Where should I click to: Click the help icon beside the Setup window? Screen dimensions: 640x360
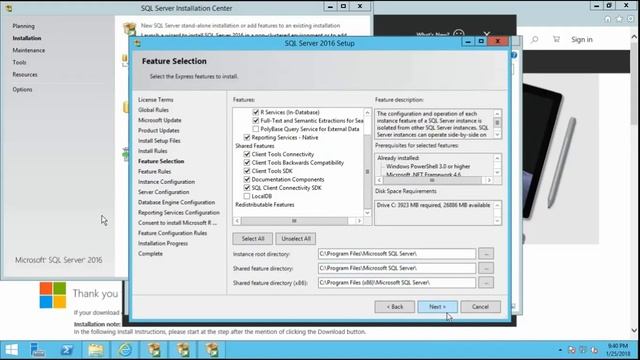(514, 55)
